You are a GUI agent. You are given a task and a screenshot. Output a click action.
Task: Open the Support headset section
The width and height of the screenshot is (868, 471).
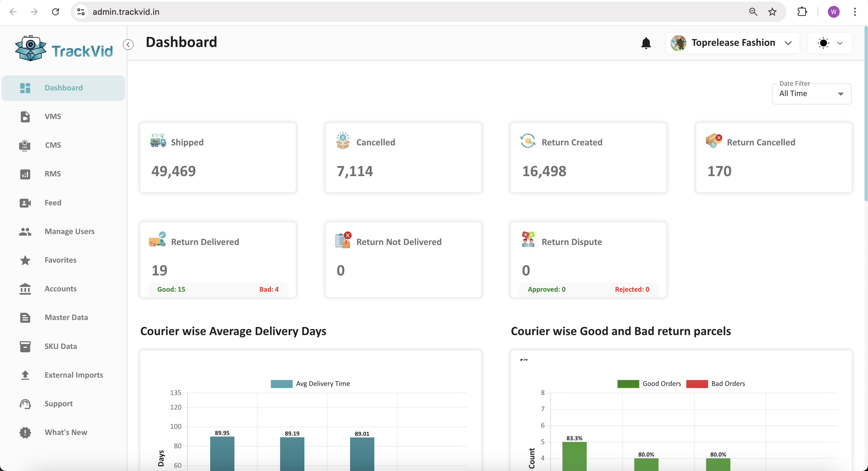click(58, 404)
